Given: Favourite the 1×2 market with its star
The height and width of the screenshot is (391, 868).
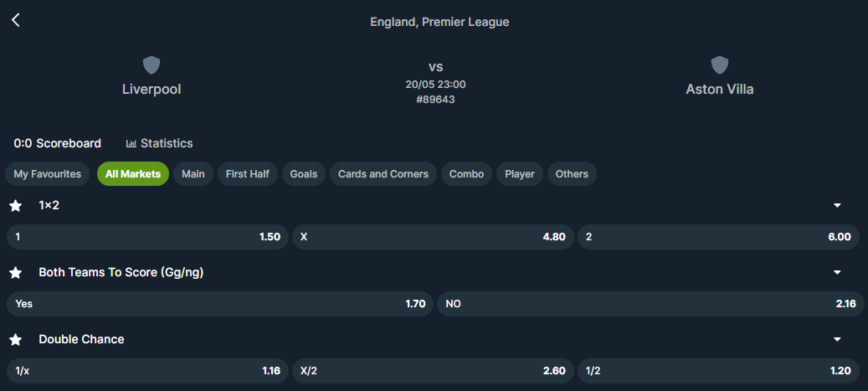Looking at the screenshot, I should coord(15,206).
